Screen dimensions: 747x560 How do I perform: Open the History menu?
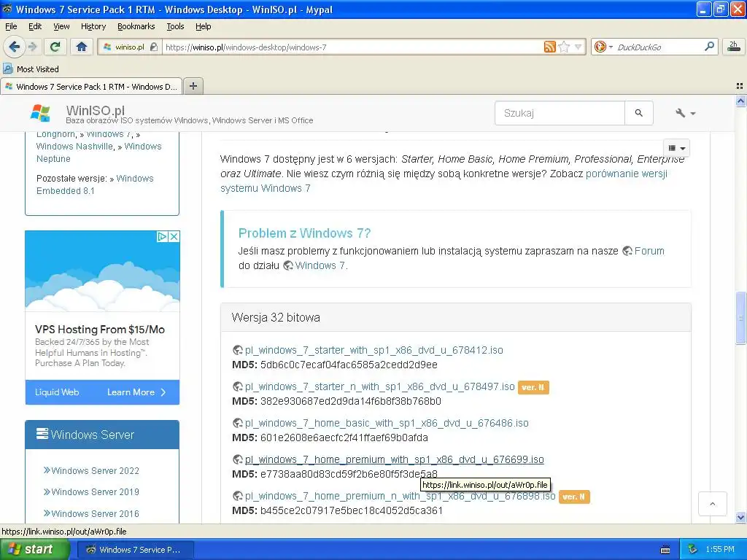[93, 26]
